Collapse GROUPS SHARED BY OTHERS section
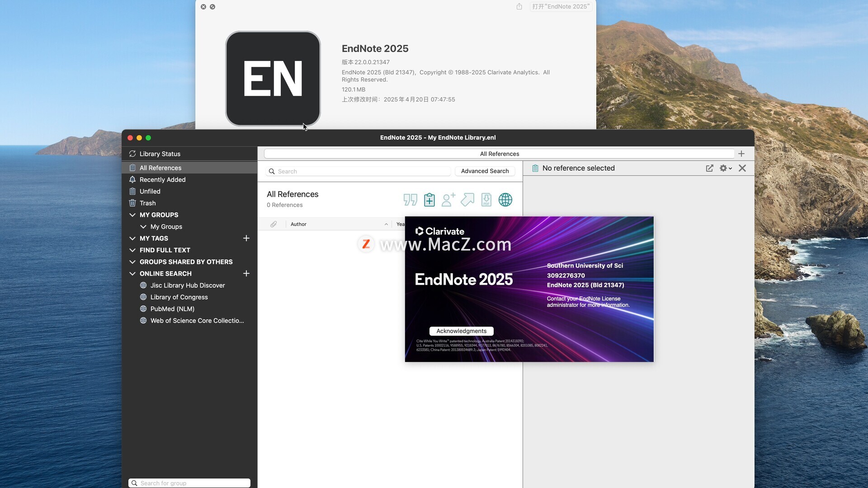Screen dimensions: 868x488 coord(132,262)
